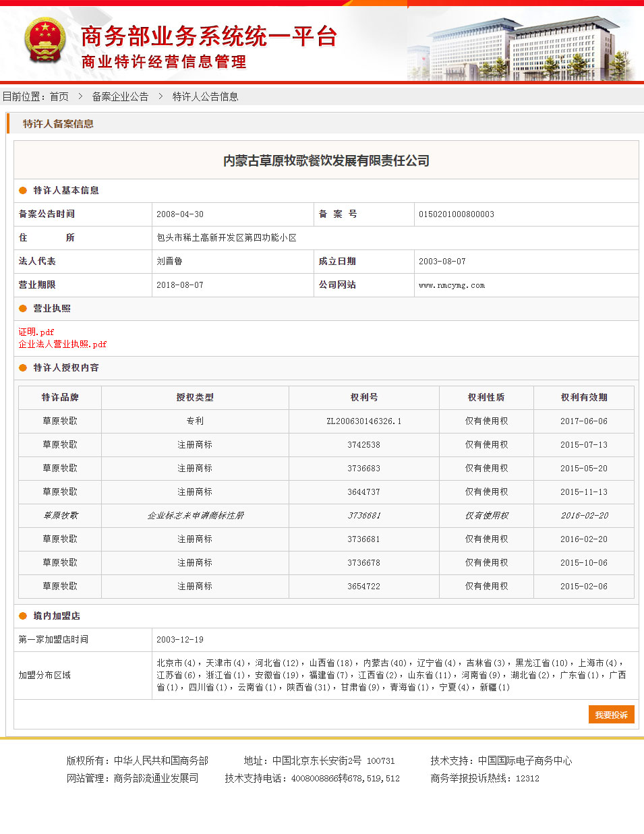The image size is (644, 834).
Task: Click business term date 2018-08-07
Action: 180,285
